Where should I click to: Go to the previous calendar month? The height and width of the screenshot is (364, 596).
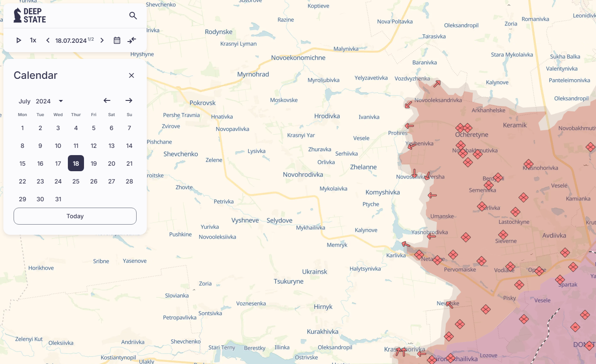click(x=107, y=100)
